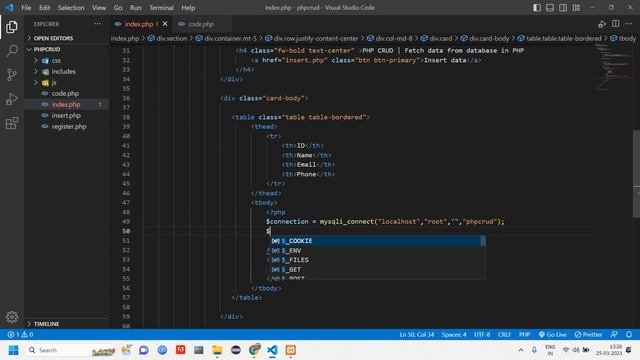
Task: Toggle primary side bar layout icon
Action: point(537,8)
